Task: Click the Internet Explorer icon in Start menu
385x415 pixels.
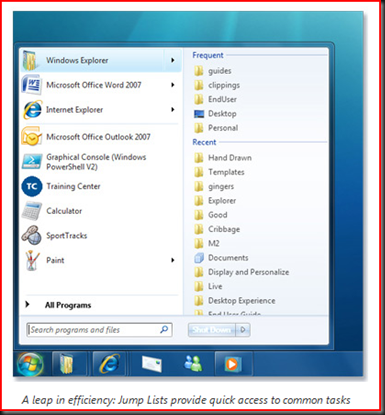Action: tap(32, 110)
